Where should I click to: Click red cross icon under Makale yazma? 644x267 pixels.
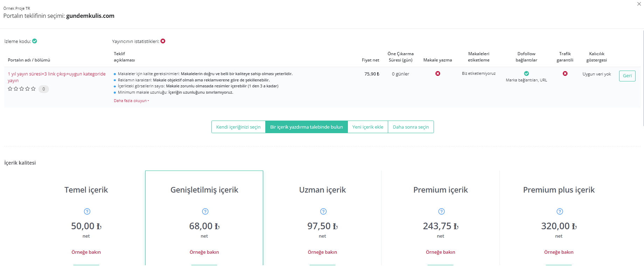pyautogui.click(x=437, y=73)
